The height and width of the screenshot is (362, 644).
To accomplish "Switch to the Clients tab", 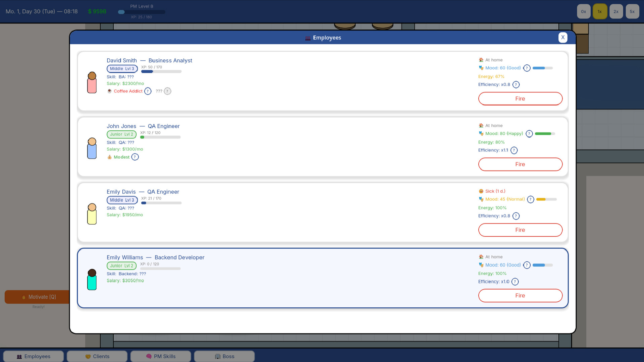I will pos(97,356).
